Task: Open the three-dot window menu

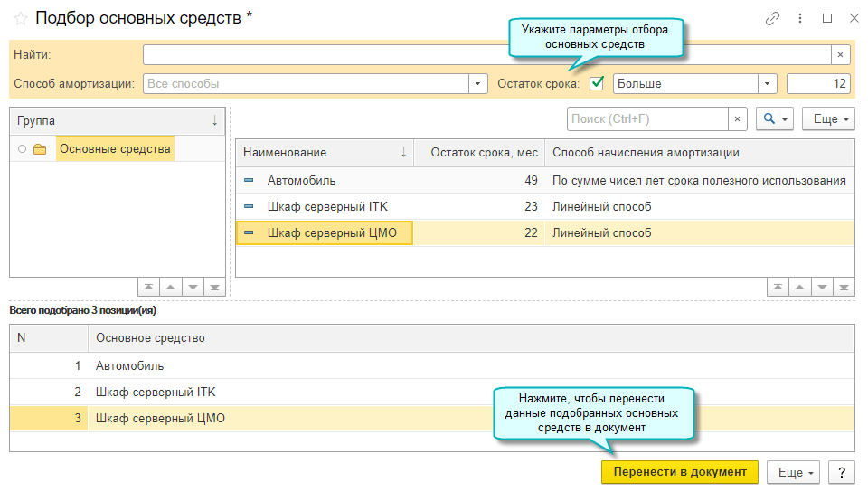Action: [800, 18]
